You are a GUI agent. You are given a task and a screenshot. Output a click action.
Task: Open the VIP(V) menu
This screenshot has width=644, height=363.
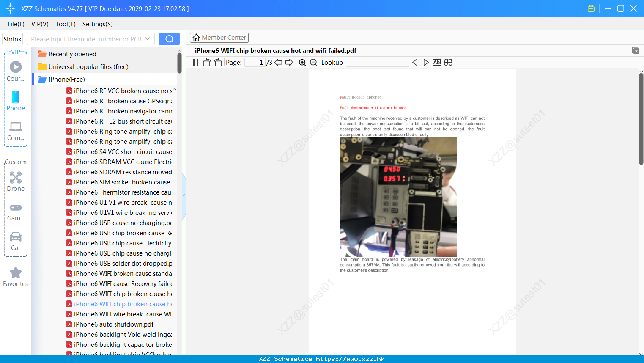pyautogui.click(x=40, y=24)
